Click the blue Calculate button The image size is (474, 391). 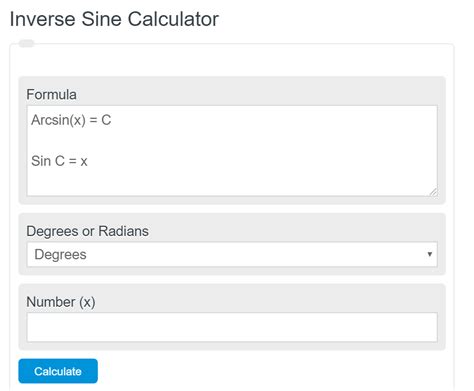(58, 371)
